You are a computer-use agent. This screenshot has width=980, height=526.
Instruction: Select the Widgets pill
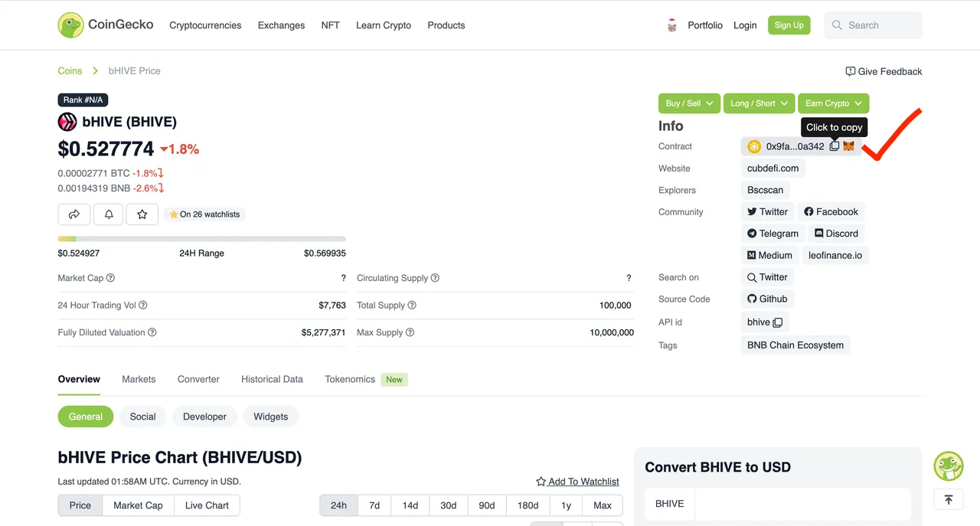[271, 417]
